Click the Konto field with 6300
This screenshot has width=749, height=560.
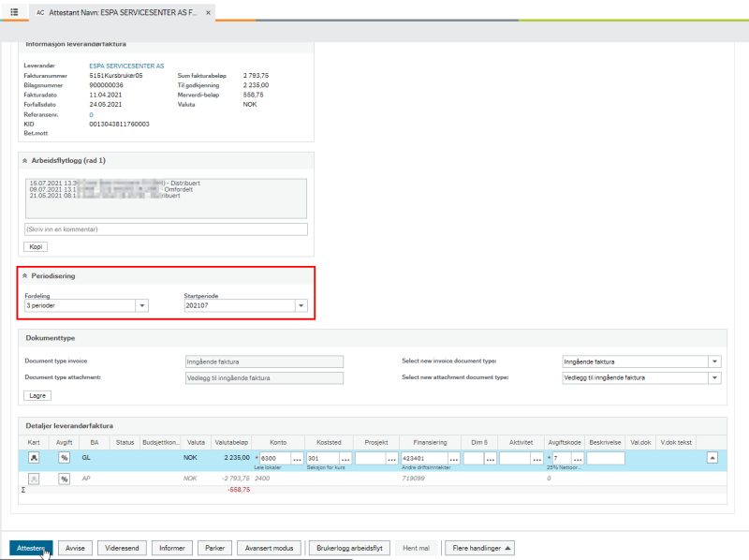275,458
